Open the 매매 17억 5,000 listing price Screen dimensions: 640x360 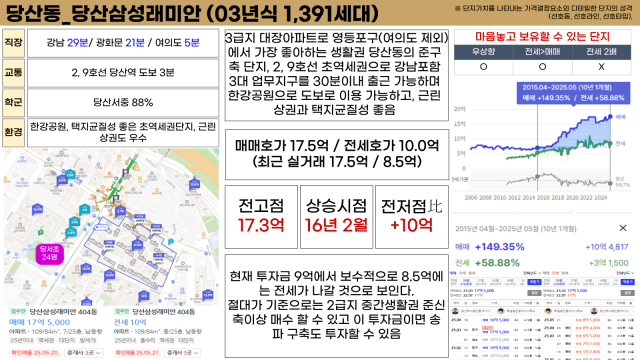(x=39, y=322)
